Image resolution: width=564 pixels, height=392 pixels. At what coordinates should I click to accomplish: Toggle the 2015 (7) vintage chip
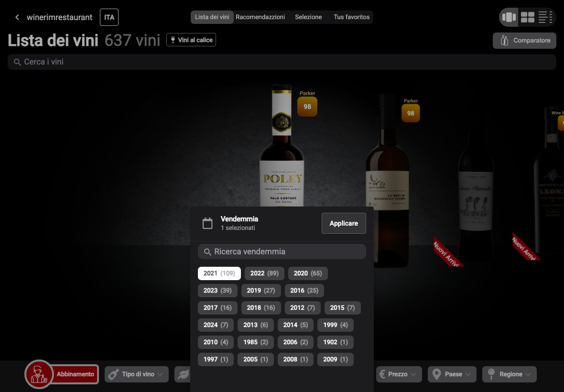pos(342,308)
